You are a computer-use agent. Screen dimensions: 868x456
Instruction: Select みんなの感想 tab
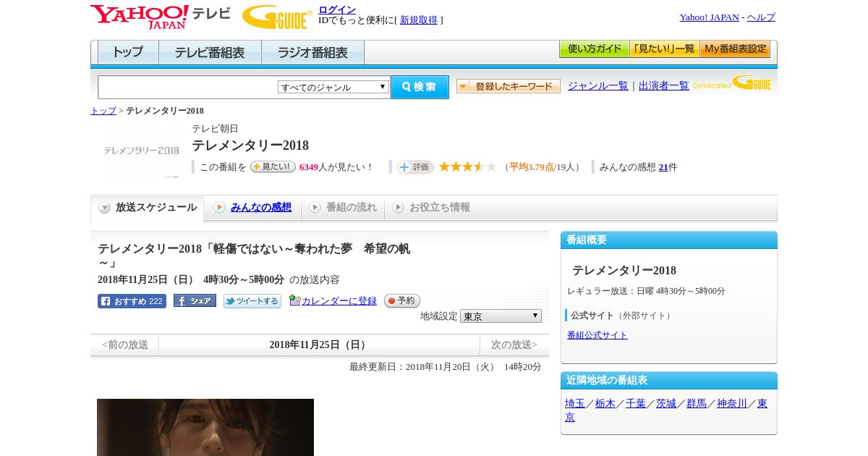(252, 208)
